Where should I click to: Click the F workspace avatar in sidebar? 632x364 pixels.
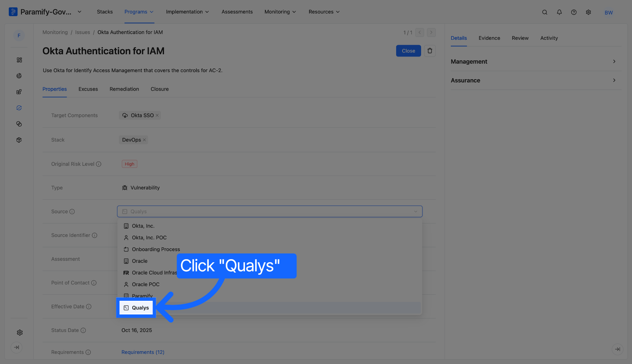pyautogui.click(x=19, y=35)
